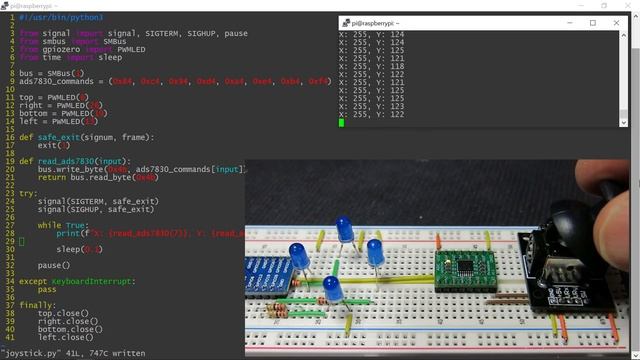
Task: Click the main window scroll-up arrow
Action: [x=636, y=16]
